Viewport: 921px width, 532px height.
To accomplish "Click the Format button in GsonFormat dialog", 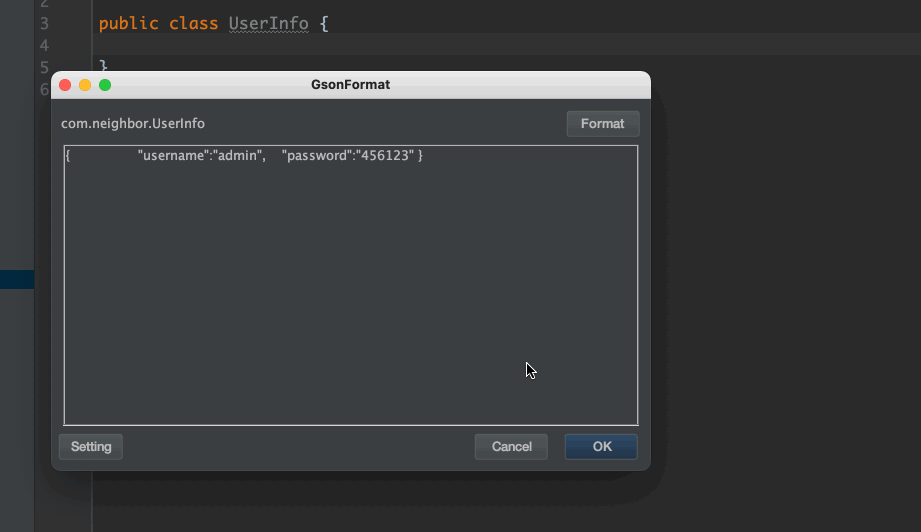I will pos(603,124).
